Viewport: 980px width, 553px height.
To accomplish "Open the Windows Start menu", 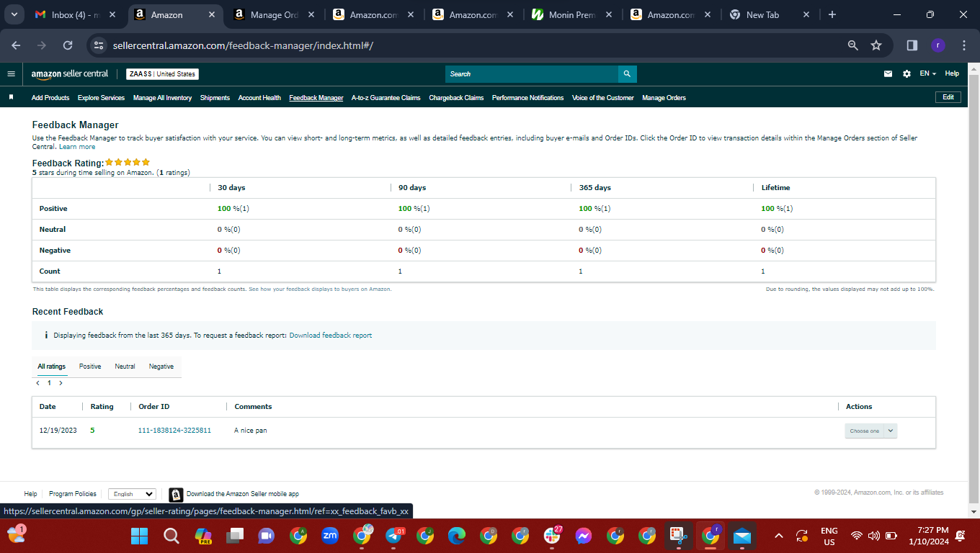I will [x=139, y=536].
